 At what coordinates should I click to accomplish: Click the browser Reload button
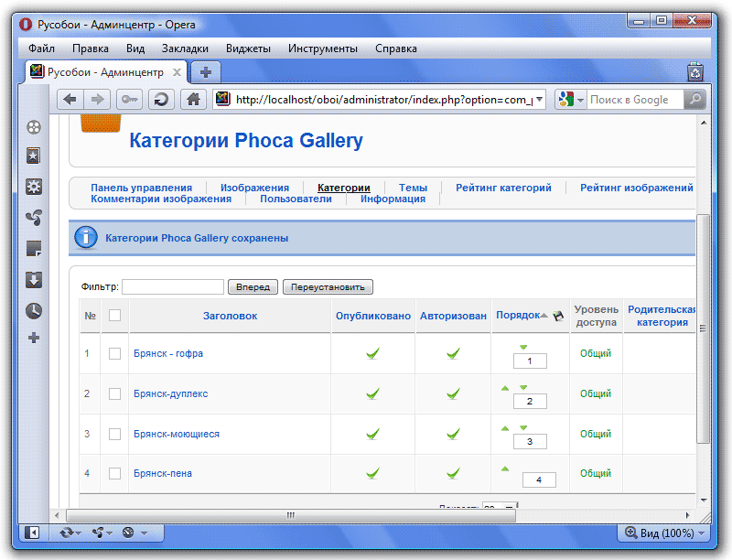[162, 100]
